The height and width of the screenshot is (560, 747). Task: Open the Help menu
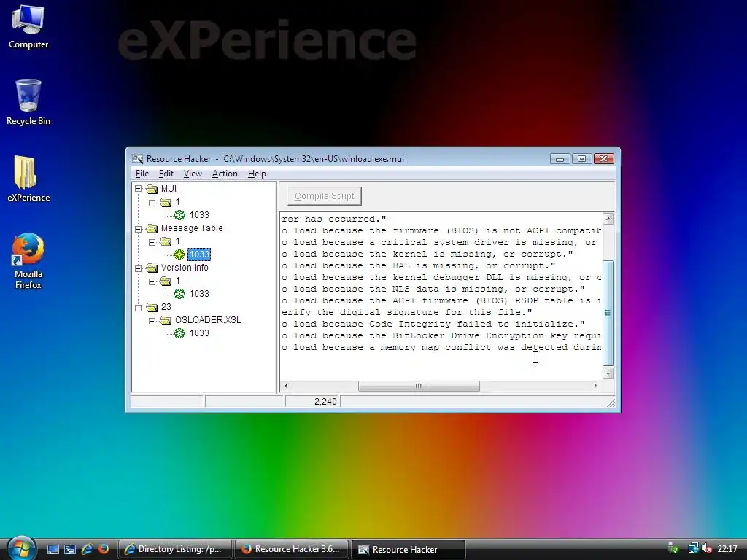[257, 174]
